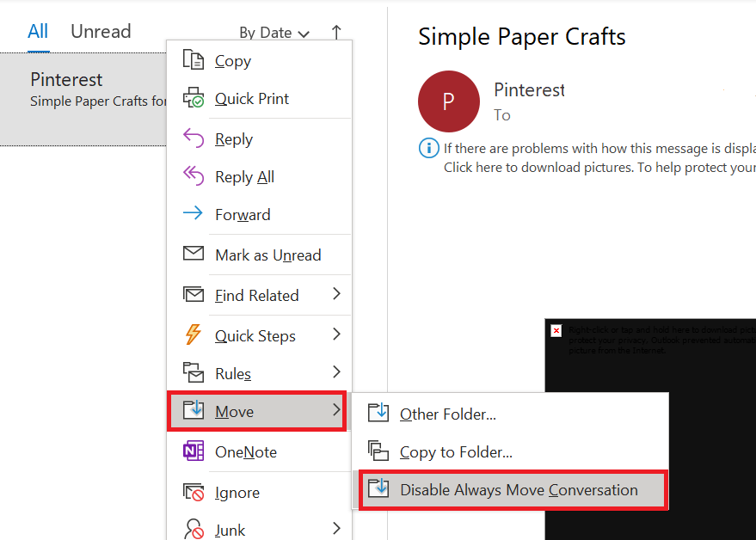
Task: Open the Rules menu entry
Action: pyautogui.click(x=260, y=373)
